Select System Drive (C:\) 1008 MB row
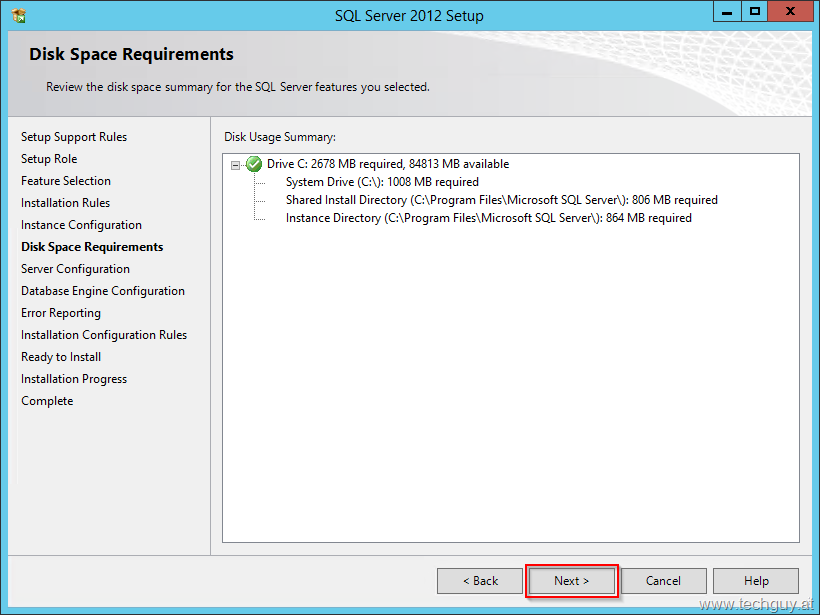820x615 pixels. (382, 182)
